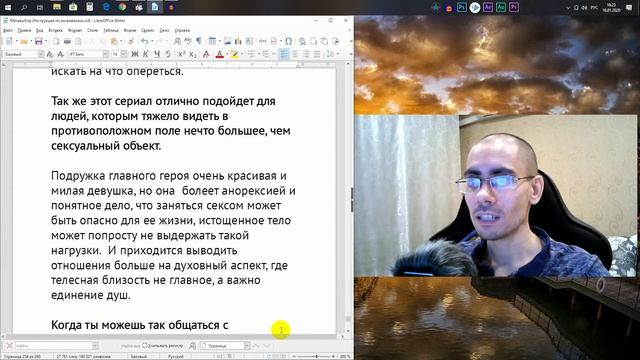Click the numbered list icon
This screenshot has height=360, width=640.
pyautogui.click(x=266, y=54)
